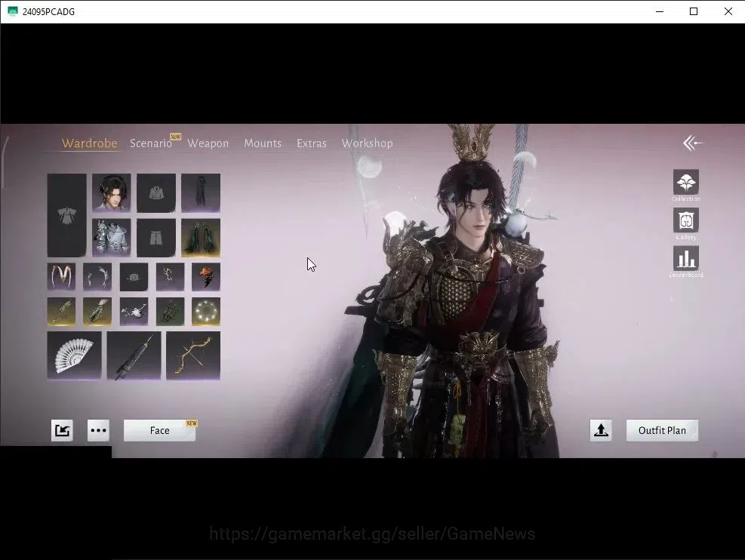
Task: Click the 24095PCADG title bar app icon
Action: 13,11
